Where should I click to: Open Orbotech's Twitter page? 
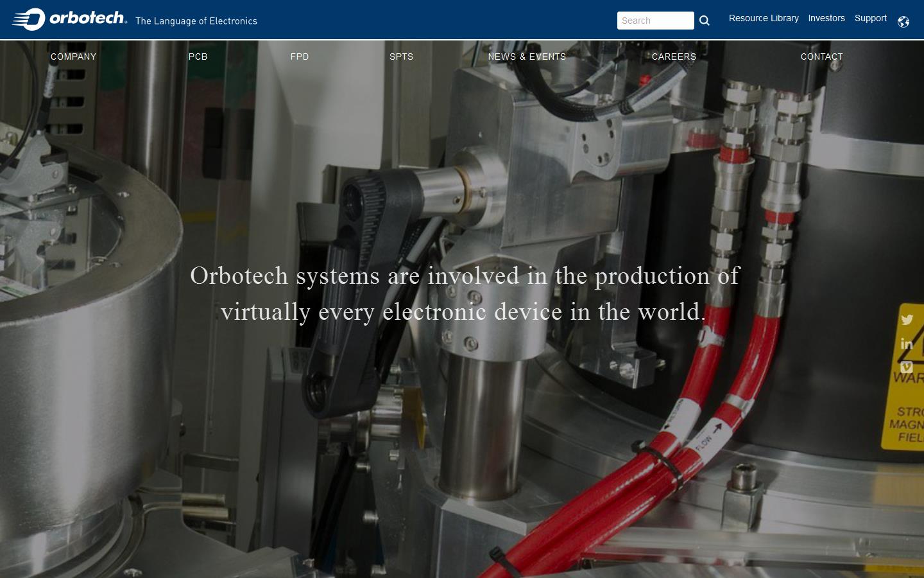coord(907,319)
